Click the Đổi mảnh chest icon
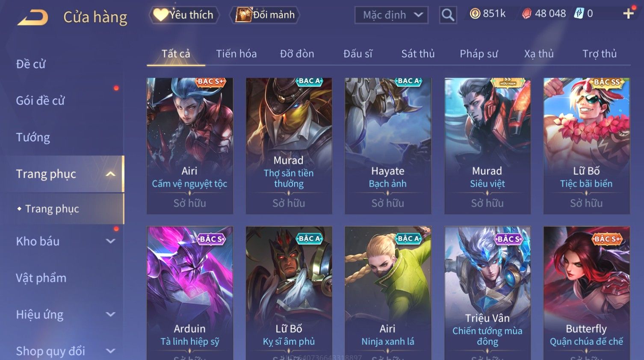 coord(243,15)
